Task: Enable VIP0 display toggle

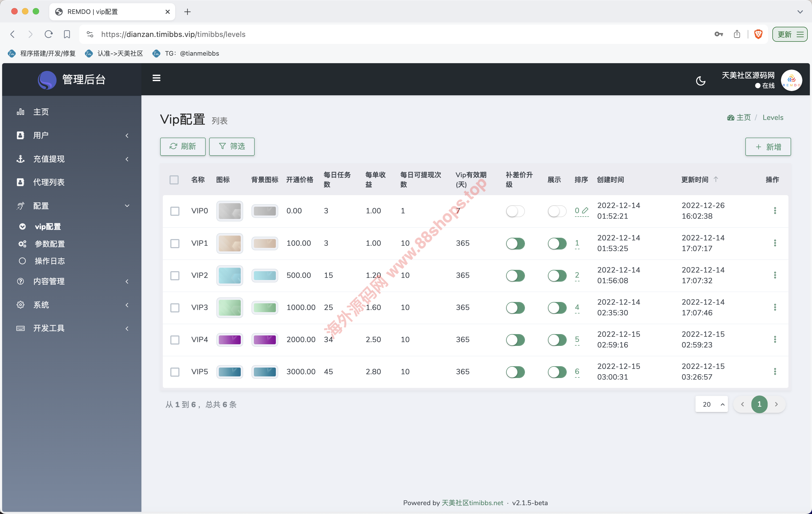Action: point(557,211)
